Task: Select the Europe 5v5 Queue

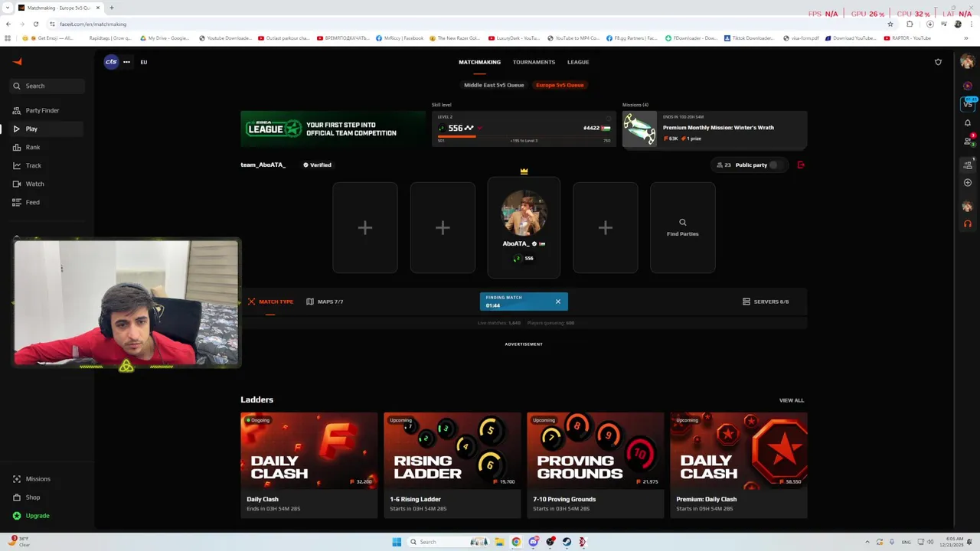Action: coord(560,85)
